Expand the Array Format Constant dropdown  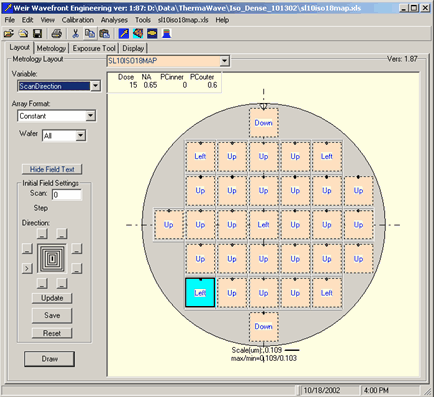point(90,116)
